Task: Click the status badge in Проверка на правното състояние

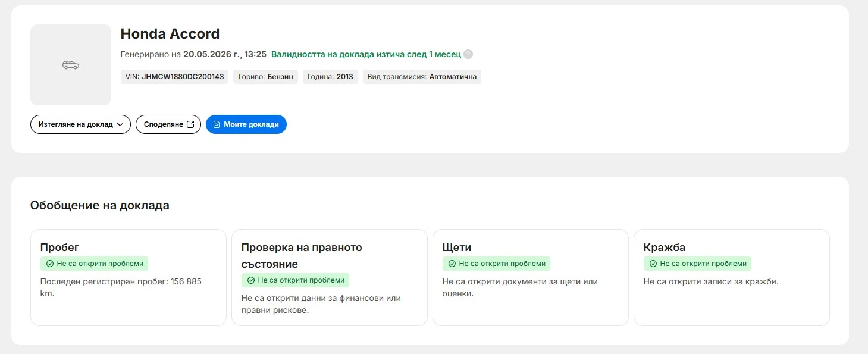Action: (x=295, y=280)
